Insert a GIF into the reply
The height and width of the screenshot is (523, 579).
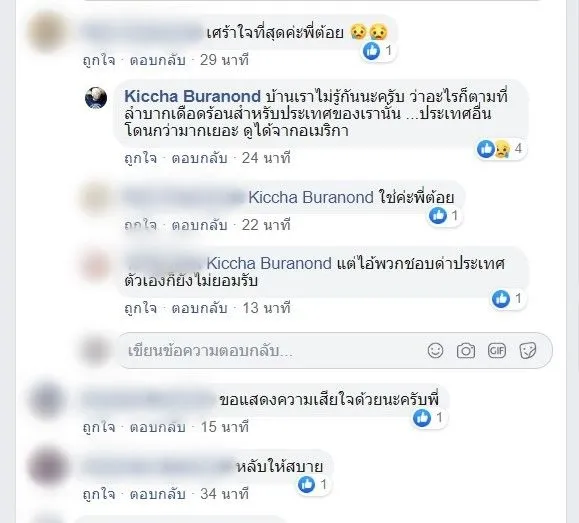click(497, 350)
